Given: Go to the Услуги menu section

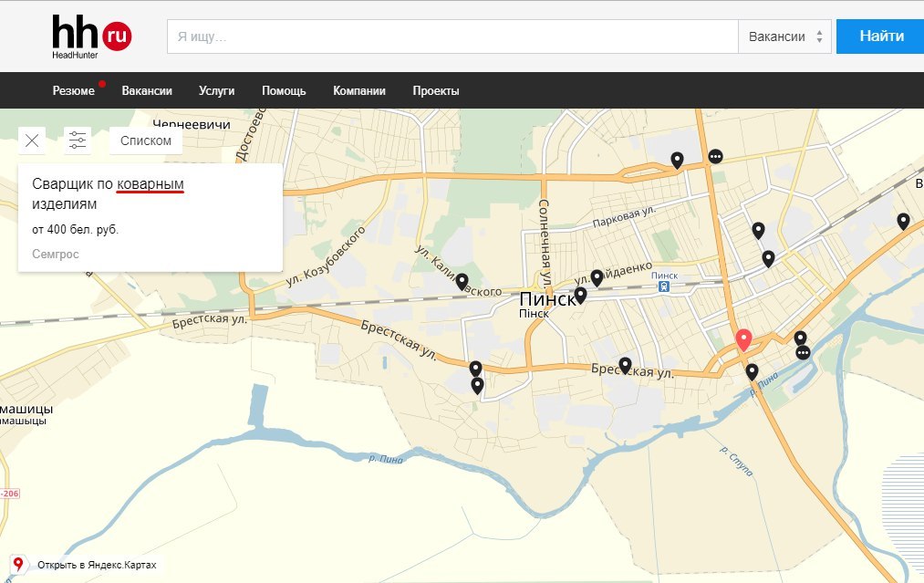Looking at the screenshot, I should [x=216, y=91].
